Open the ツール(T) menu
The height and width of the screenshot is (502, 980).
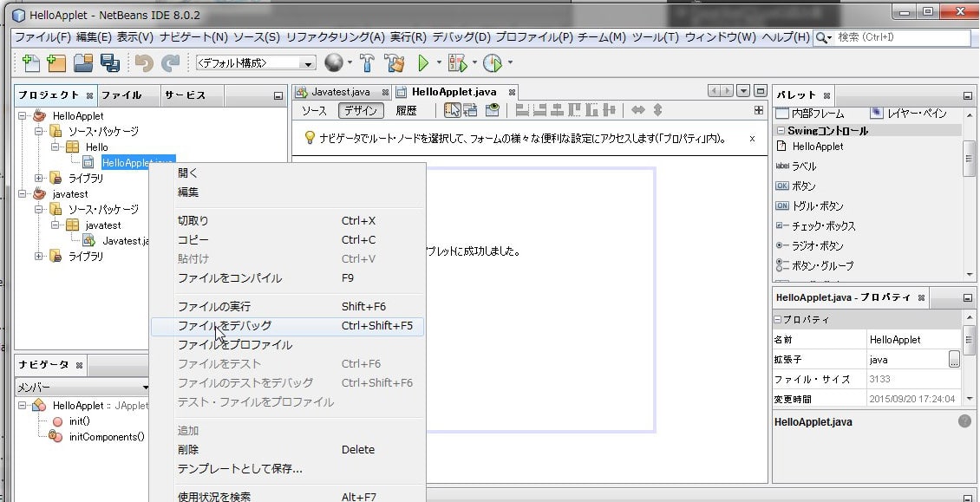656,37
